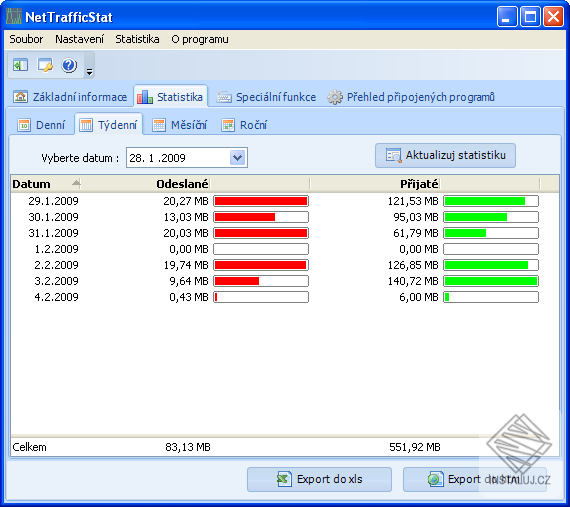Screen dimensions: 570x507
Task: Select the 2.2.2009 row date
Action: [x=56, y=265]
